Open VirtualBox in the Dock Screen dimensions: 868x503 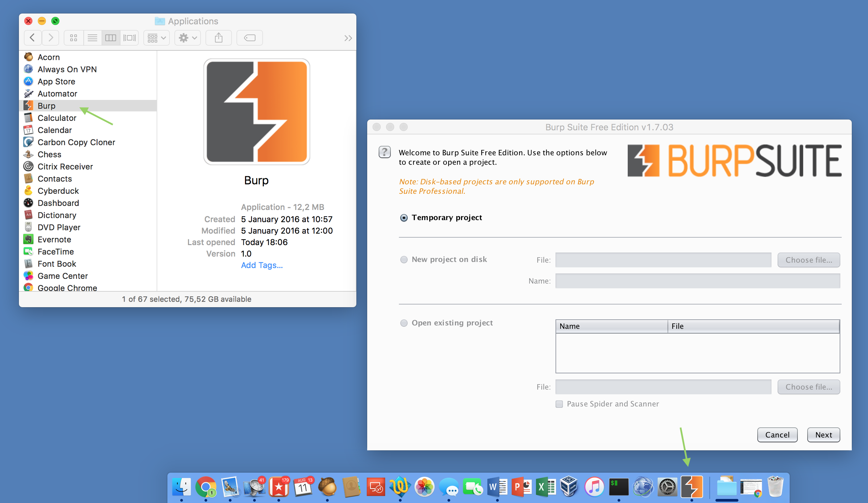[569, 486]
